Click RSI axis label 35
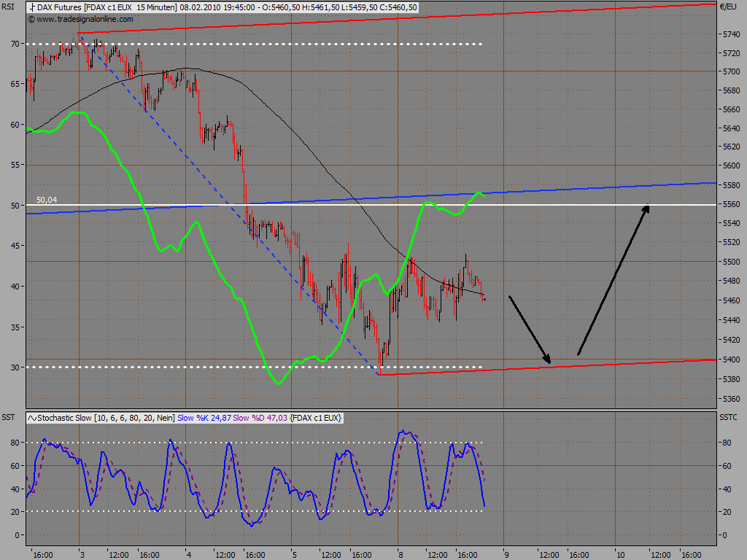Viewport: 747px width, 560px height. 15,327
